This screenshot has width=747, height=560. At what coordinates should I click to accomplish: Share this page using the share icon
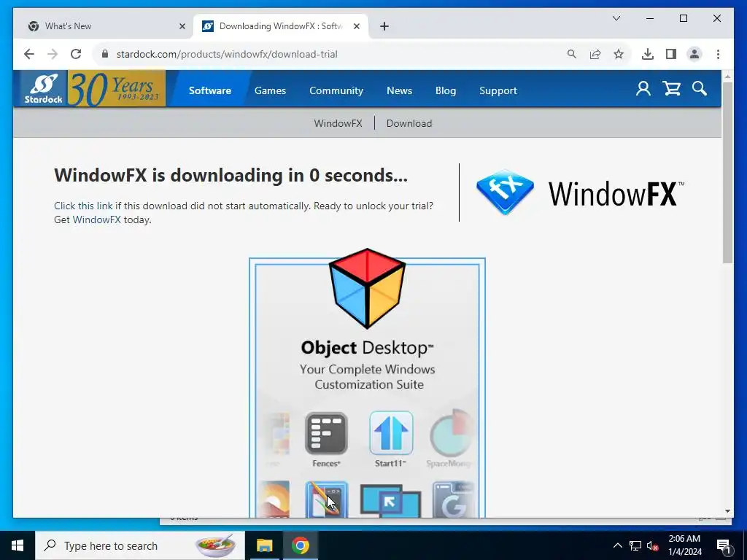(x=595, y=54)
